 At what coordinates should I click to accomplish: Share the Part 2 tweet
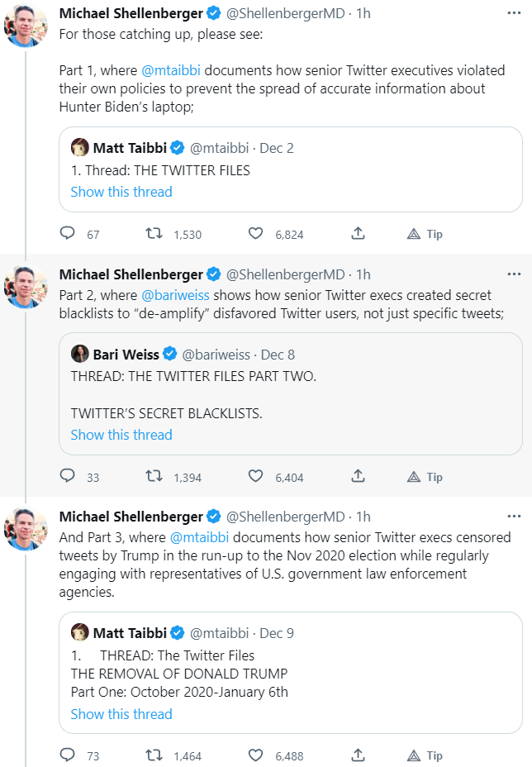[358, 477]
